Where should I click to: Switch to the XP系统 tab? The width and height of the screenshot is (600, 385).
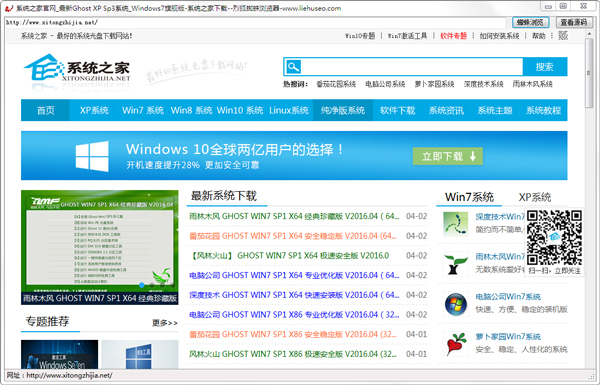click(535, 197)
